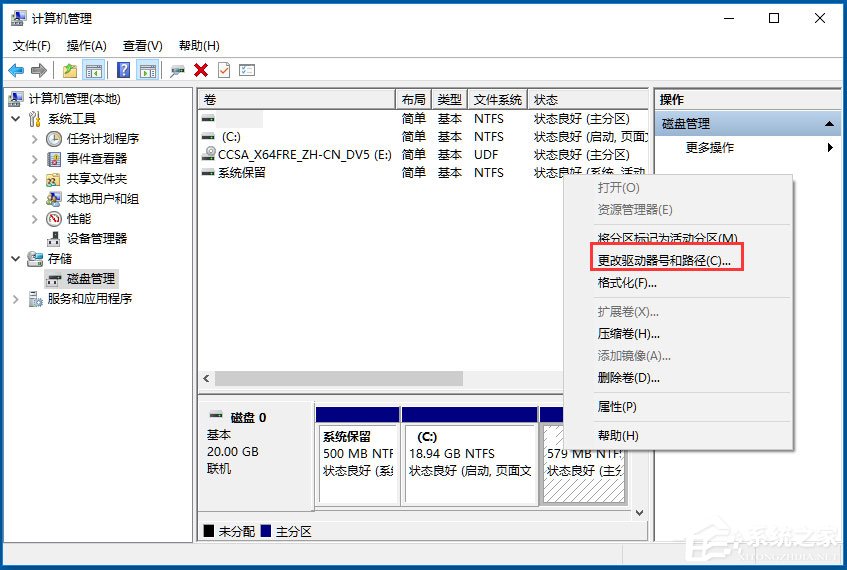The image size is (847, 570).
Task: Click the horizontal scrollbar in volume list
Action: click(338, 379)
